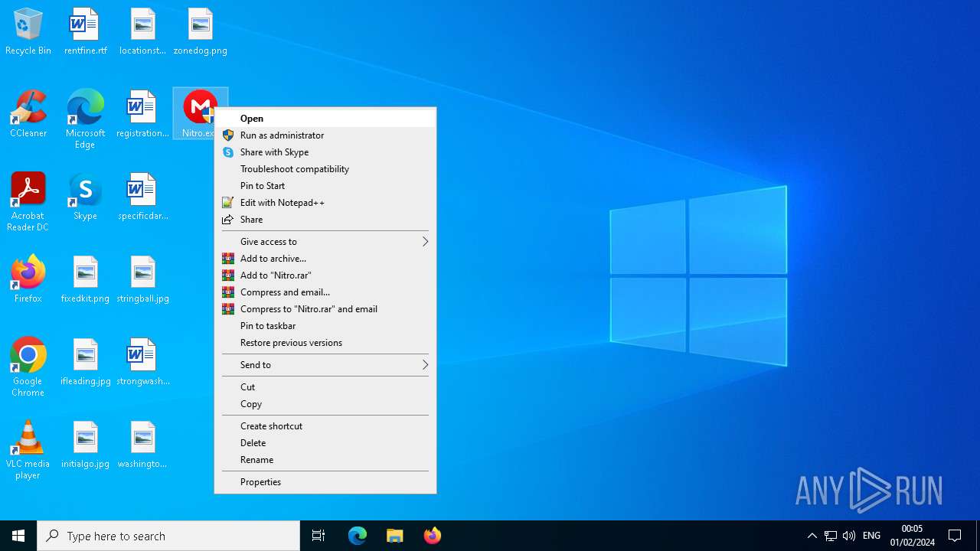Image resolution: width=980 pixels, height=551 pixels.
Task: Choose Run as administrator
Action: (x=325, y=135)
